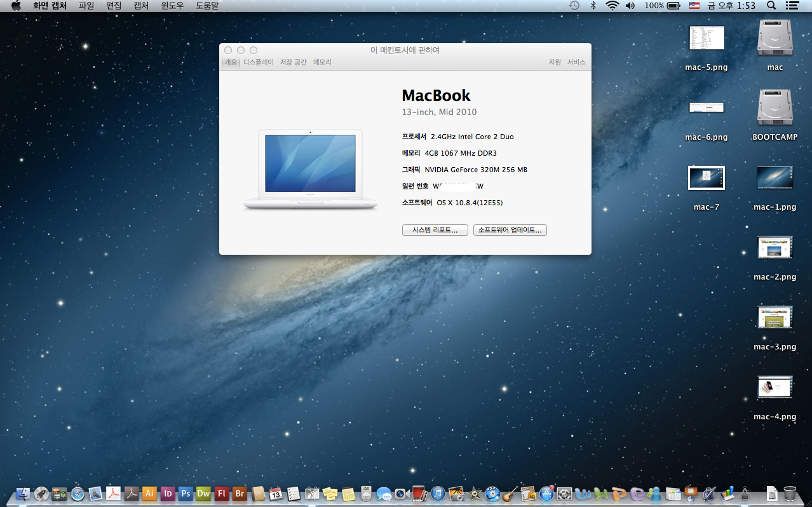Open the 캡처 menu in menu bar

[142, 6]
